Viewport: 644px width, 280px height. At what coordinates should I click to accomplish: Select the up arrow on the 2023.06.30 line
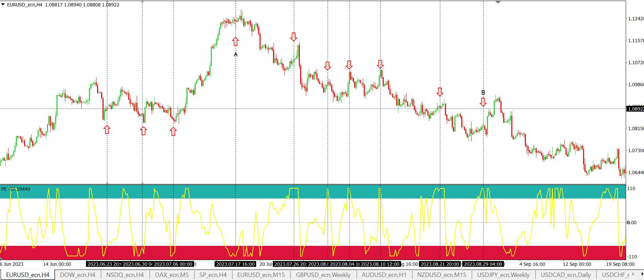[x=143, y=131]
